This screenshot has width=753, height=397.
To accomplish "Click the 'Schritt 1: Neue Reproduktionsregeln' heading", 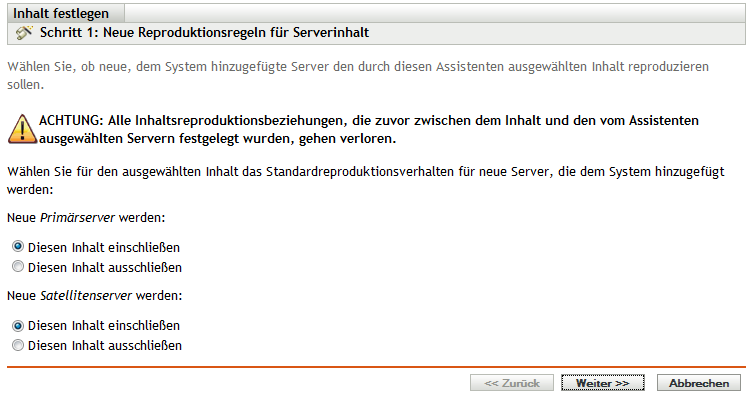I will point(205,33).
